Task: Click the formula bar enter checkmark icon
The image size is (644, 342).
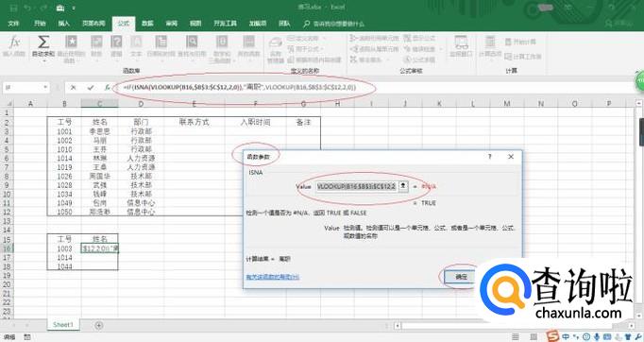Action: [x=91, y=88]
